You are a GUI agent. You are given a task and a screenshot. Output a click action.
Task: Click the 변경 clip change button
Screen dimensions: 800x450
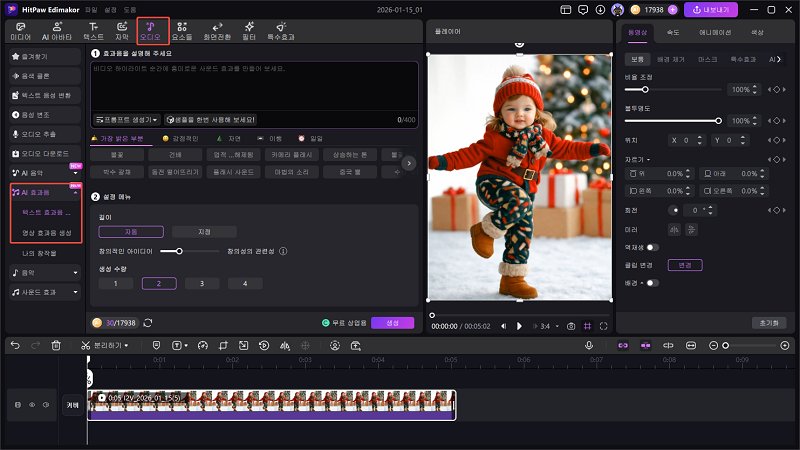click(x=685, y=265)
